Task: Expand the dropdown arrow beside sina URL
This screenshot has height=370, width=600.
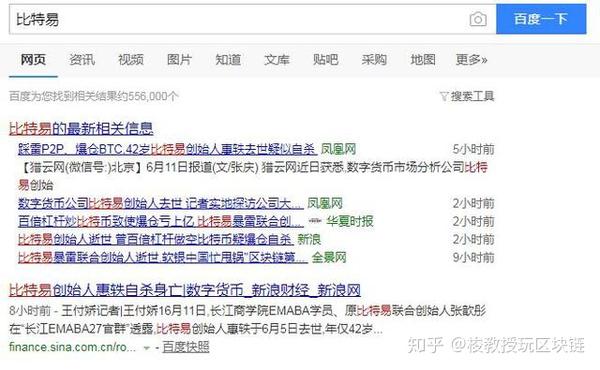Action: [x=147, y=348]
